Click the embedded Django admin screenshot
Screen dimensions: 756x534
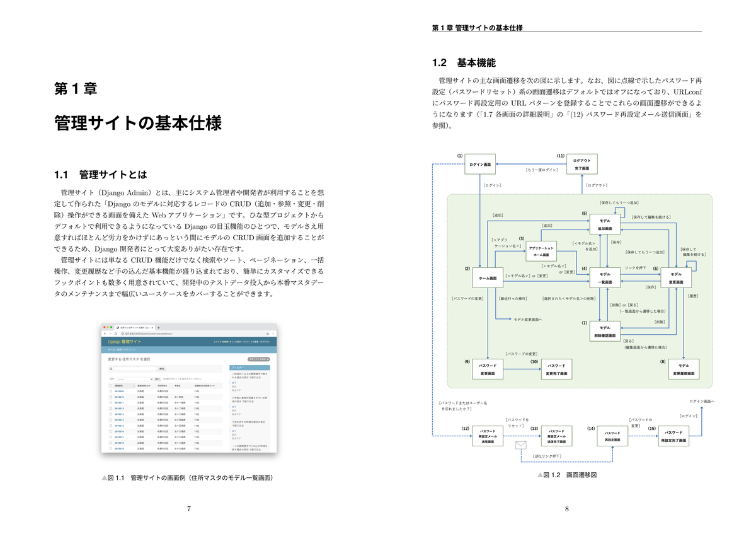(x=189, y=388)
